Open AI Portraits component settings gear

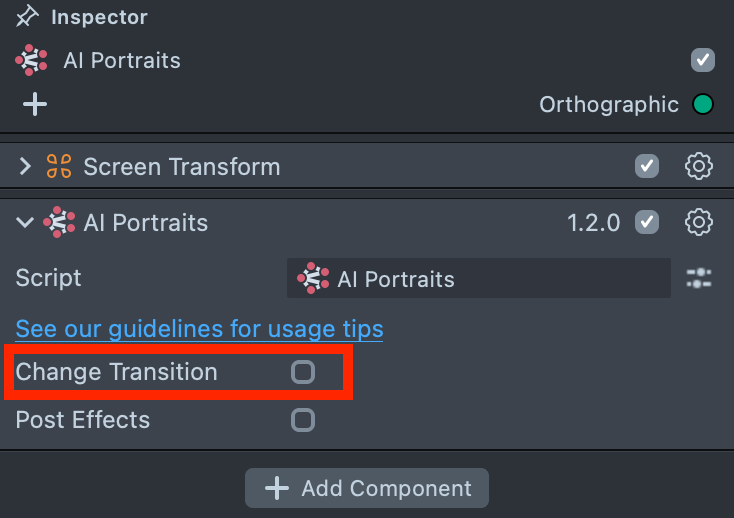pos(698,222)
